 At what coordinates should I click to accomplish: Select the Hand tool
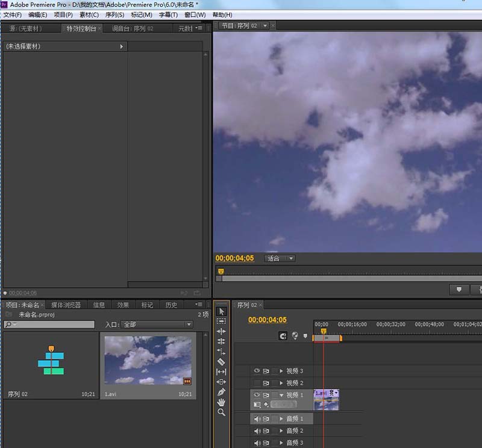click(x=221, y=402)
